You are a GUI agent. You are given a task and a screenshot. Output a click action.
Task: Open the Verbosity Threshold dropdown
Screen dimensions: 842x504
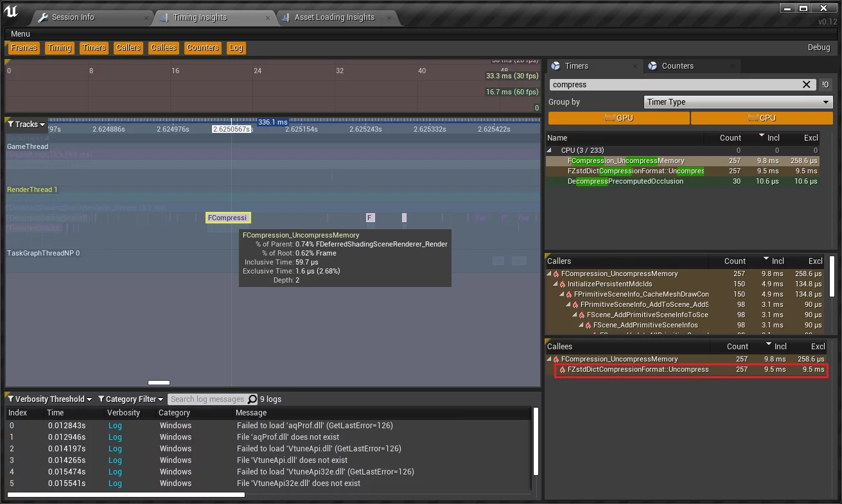(x=50, y=399)
